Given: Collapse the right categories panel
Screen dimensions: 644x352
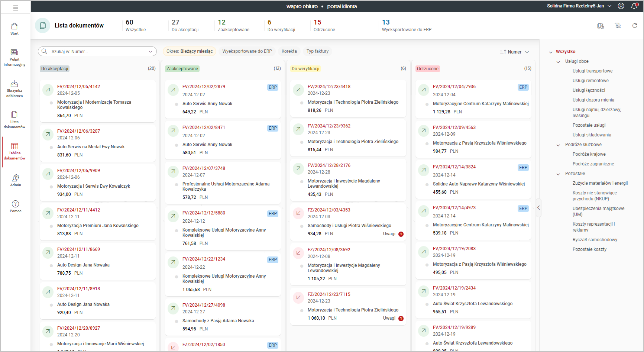Looking at the screenshot, I should [x=538, y=208].
